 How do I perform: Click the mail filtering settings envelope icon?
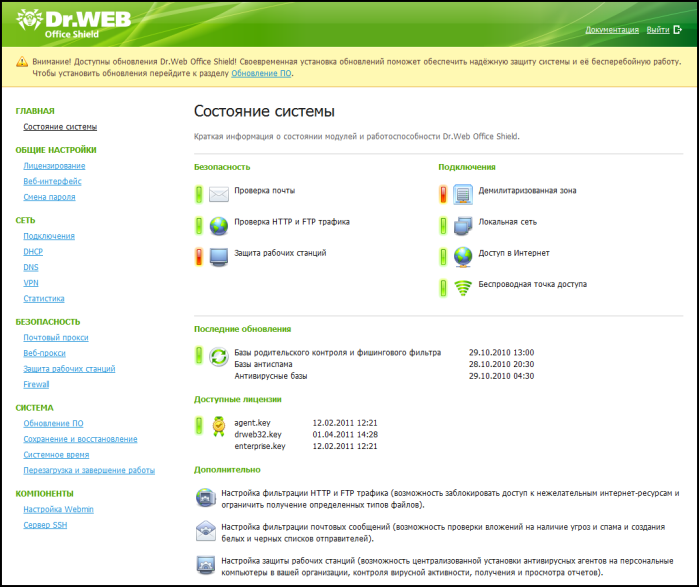click(x=206, y=531)
